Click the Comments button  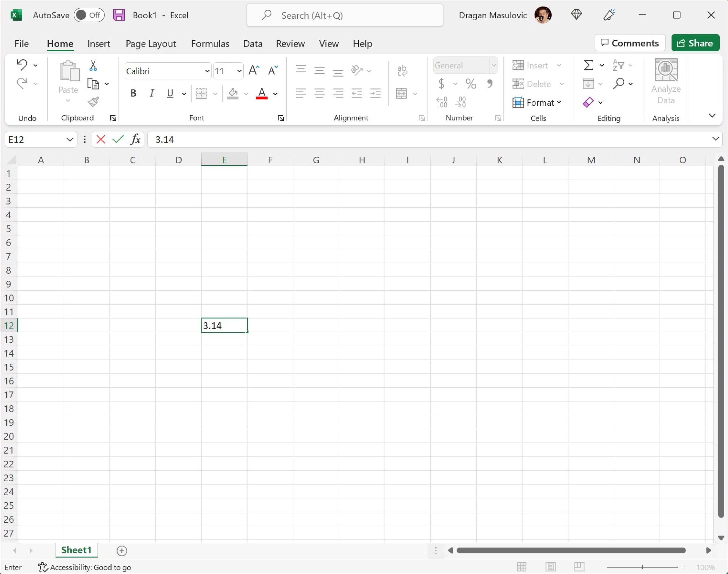tap(630, 43)
